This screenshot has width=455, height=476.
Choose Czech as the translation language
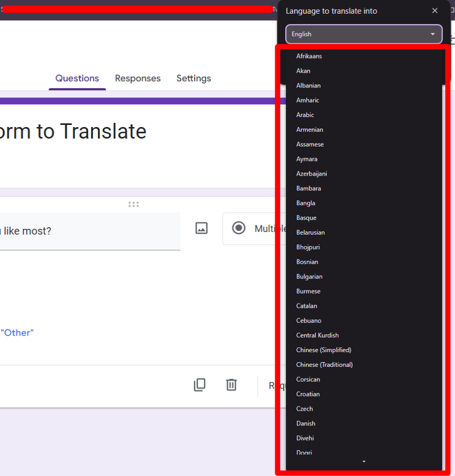[x=304, y=409]
